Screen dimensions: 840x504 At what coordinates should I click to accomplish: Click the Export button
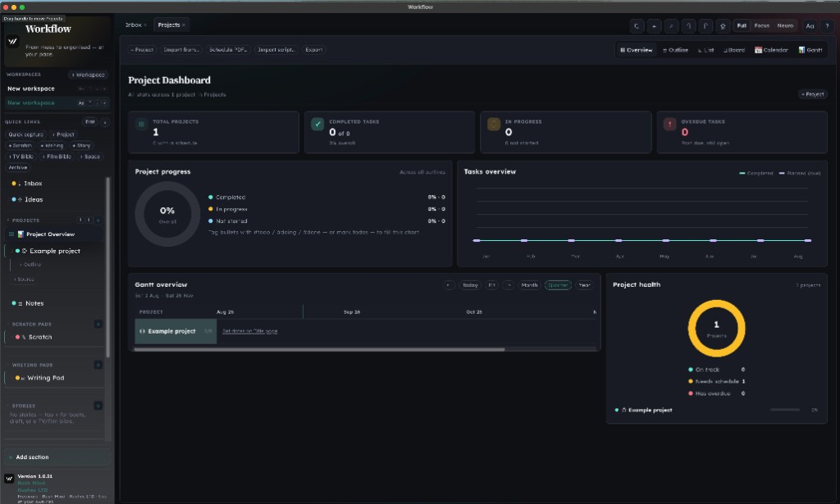coord(314,50)
